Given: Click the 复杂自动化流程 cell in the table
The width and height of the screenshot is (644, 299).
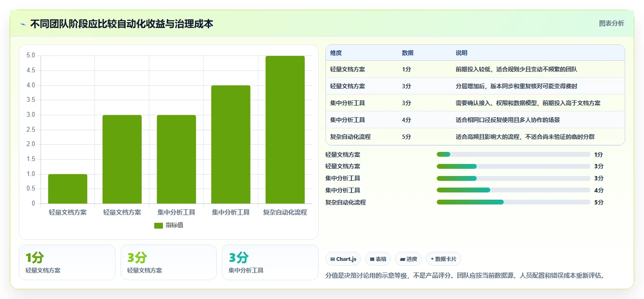Looking at the screenshot, I should point(350,137).
